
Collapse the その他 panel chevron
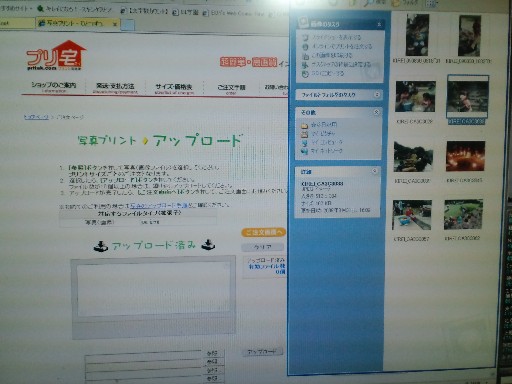point(376,112)
